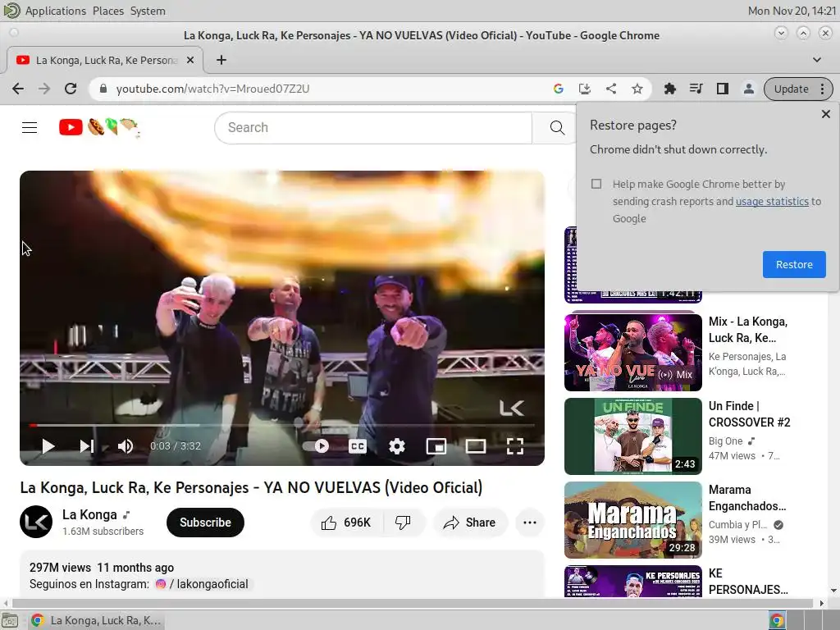Subscribe to La Konga channel
The width and height of the screenshot is (840, 630).
coord(205,523)
